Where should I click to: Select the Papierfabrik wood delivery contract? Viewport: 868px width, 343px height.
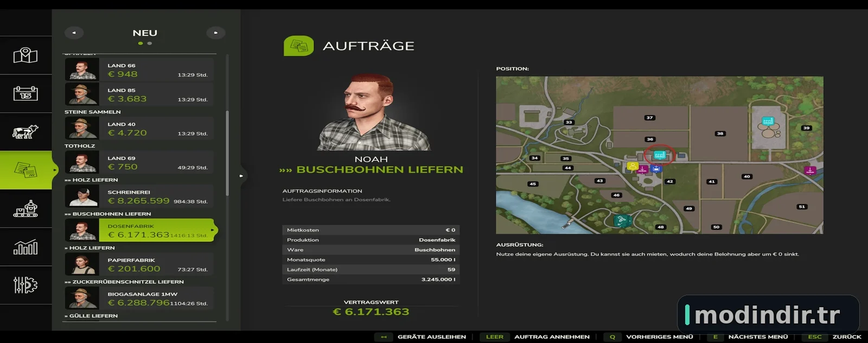[x=139, y=264]
